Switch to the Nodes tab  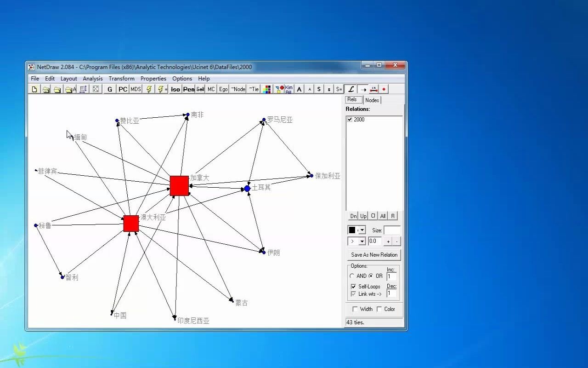372,100
